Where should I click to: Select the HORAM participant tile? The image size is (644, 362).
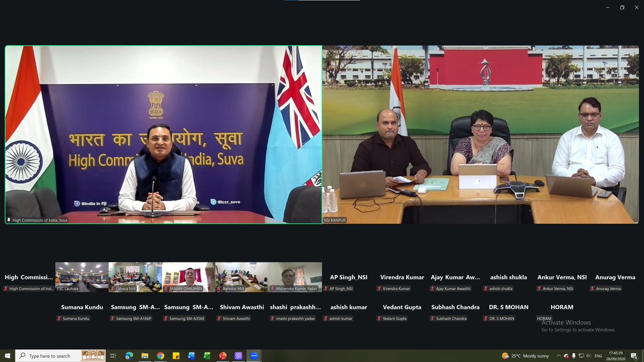point(562,307)
